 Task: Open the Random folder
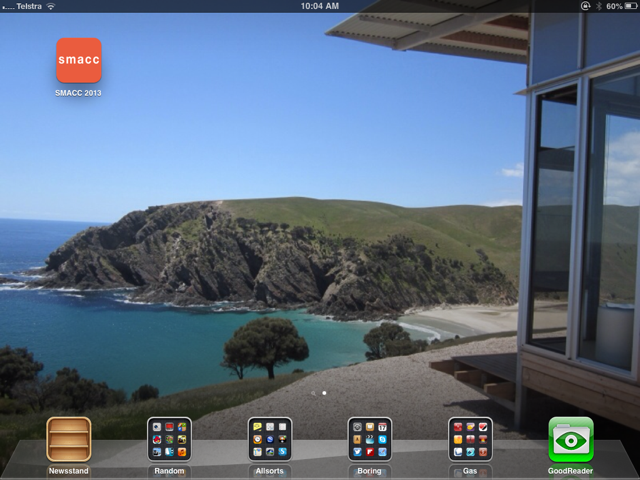click(169, 439)
